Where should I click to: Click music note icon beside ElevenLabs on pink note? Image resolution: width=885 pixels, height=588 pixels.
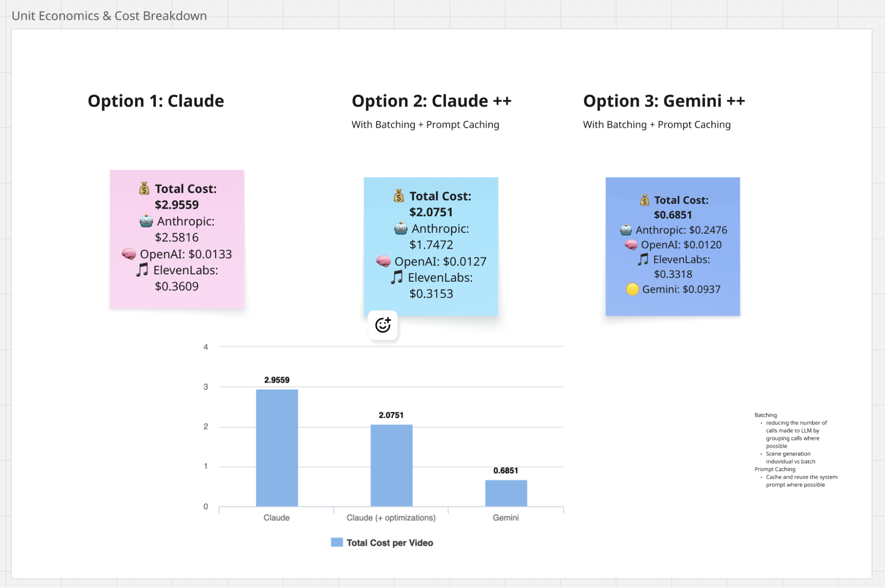[x=142, y=270]
